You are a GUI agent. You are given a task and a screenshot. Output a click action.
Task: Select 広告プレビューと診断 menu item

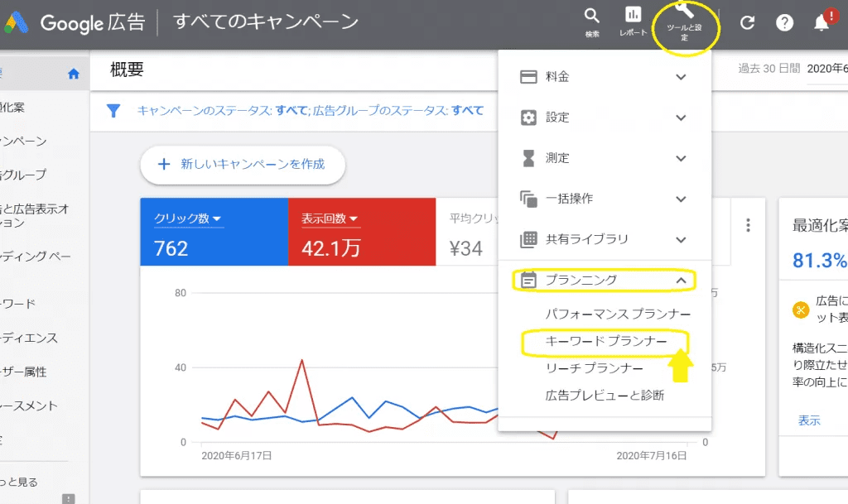pyautogui.click(x=605, y=396)
